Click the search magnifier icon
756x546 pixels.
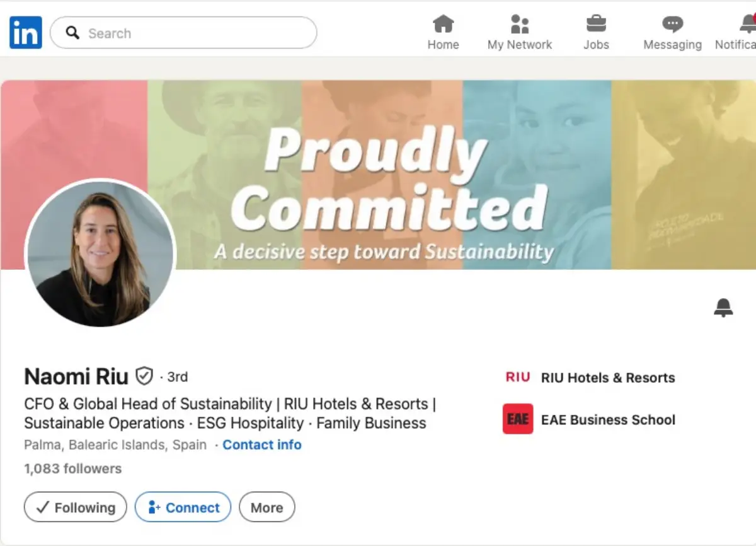tap(72, 33)
